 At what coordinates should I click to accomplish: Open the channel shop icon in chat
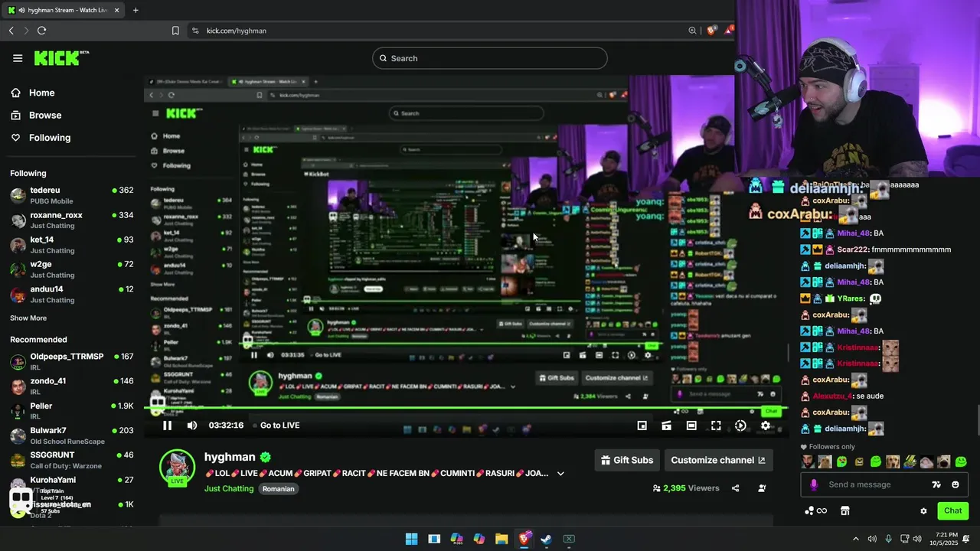(845, 511)
